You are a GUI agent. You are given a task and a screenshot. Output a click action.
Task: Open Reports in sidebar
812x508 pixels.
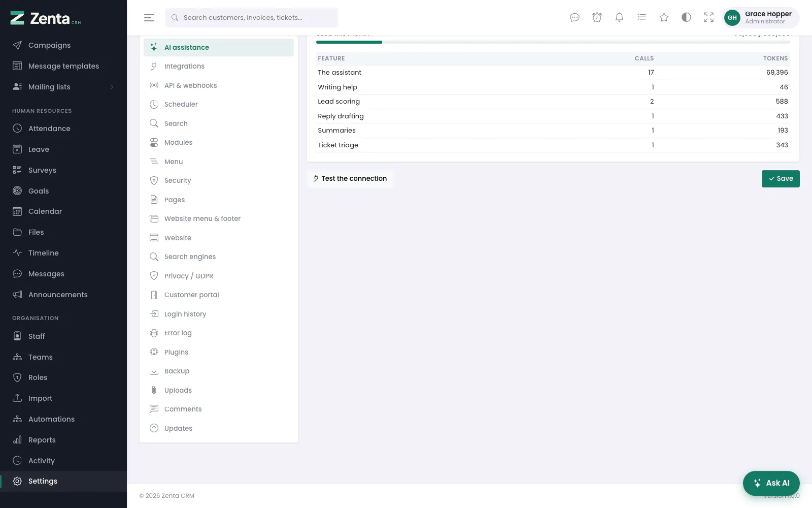coord(63,440)
